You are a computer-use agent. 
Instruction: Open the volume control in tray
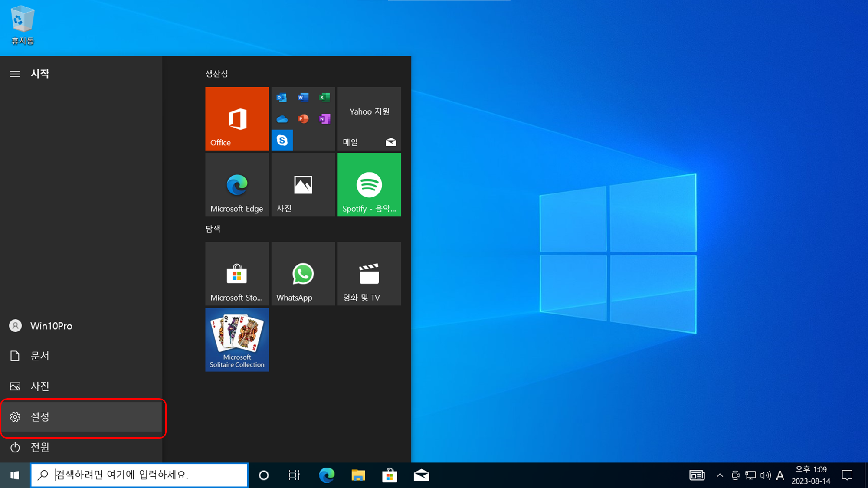pos(766,475)
